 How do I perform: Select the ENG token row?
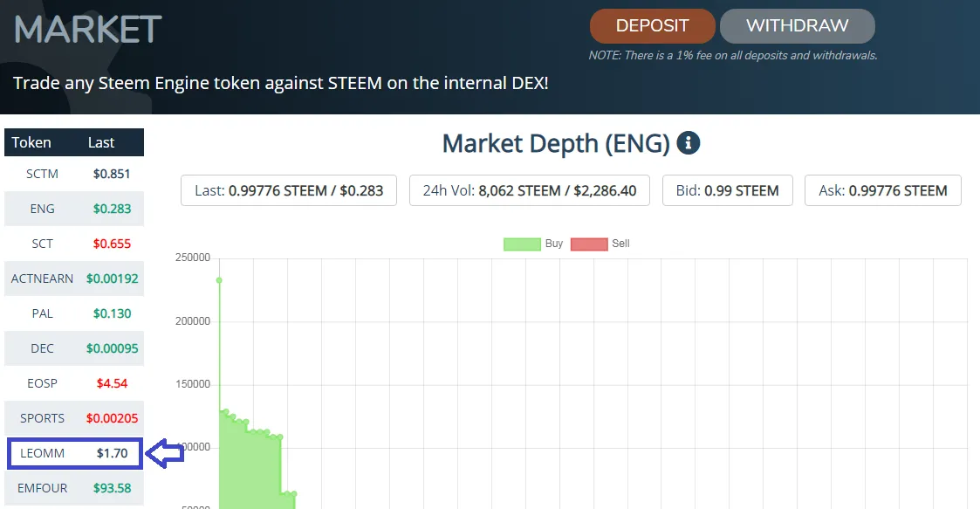coord(74,209)
